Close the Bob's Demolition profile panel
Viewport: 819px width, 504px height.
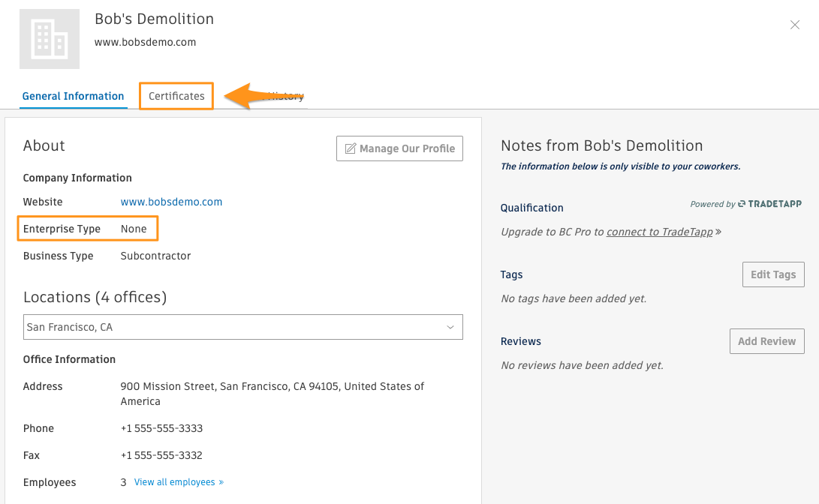(x=794, y=25)
